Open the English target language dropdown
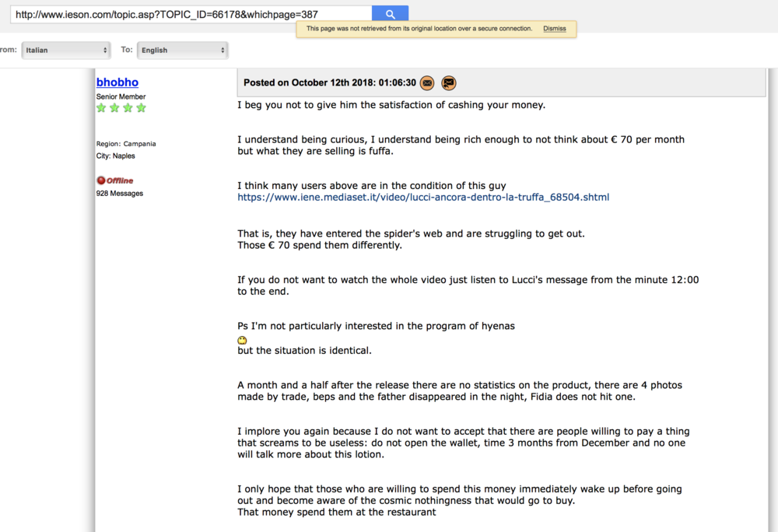Image resolution: width=778 pixels, height=532 pixels. [182, 50]
